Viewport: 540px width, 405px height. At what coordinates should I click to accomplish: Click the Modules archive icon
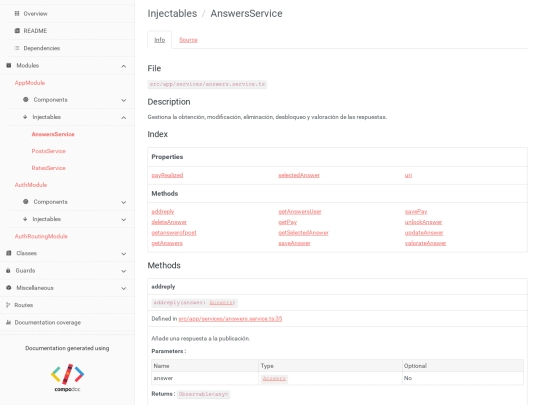pyautogui.click(x=9, y=65)
